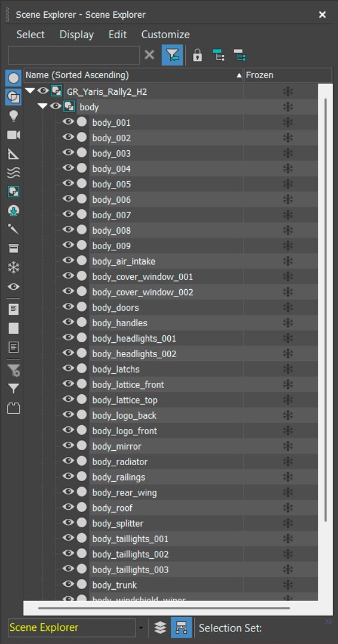Screen dimensions: 338x644
Task: Click Display All document icon
Action: pyautogui.click(x=14, y=309)
